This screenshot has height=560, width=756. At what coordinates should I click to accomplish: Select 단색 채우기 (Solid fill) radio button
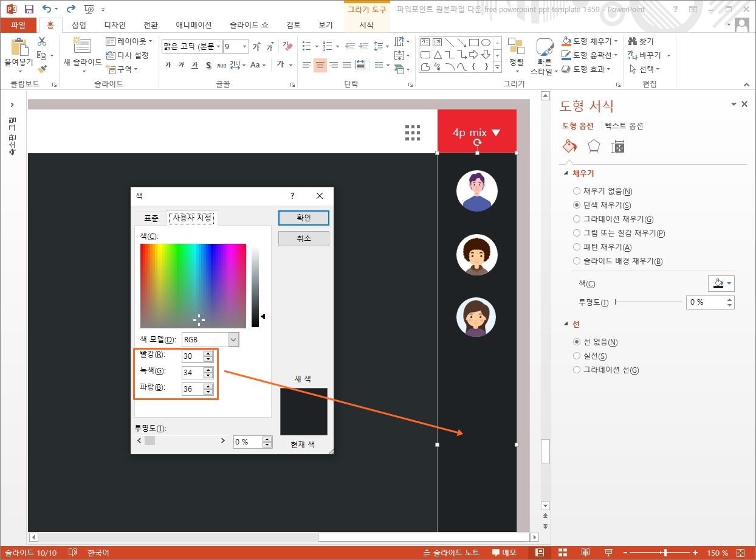[x=577, y=205]
